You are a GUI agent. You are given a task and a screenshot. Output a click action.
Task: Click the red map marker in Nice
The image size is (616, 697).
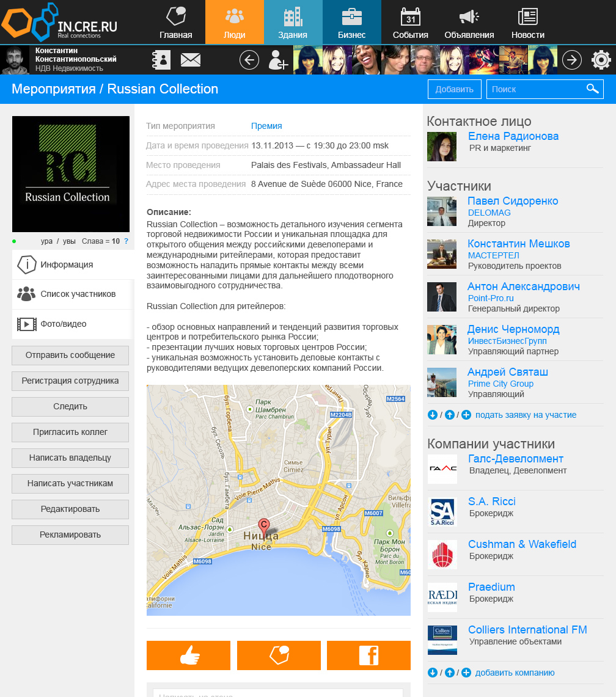[x=264, y=528]
